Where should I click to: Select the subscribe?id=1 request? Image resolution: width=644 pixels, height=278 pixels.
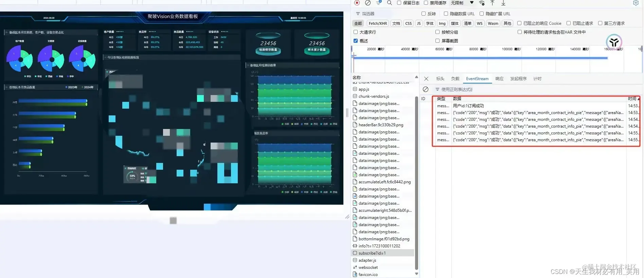[x=382, y=253]
